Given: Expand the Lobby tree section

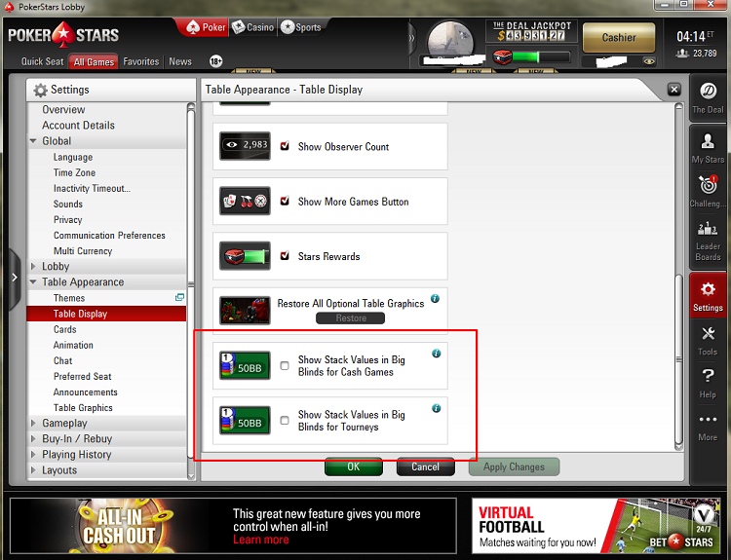Looking at the screenshot, I should click(x=33, y=266).
